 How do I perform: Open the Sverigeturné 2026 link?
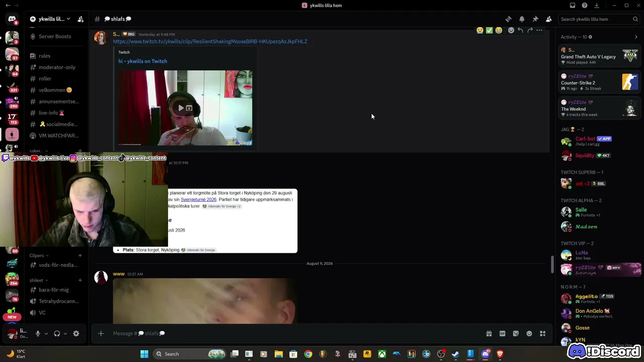point(198,200)
